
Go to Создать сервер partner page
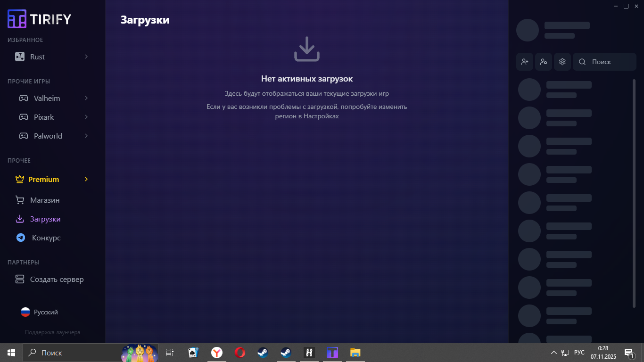pyautogui.click(x=57, y=280)
